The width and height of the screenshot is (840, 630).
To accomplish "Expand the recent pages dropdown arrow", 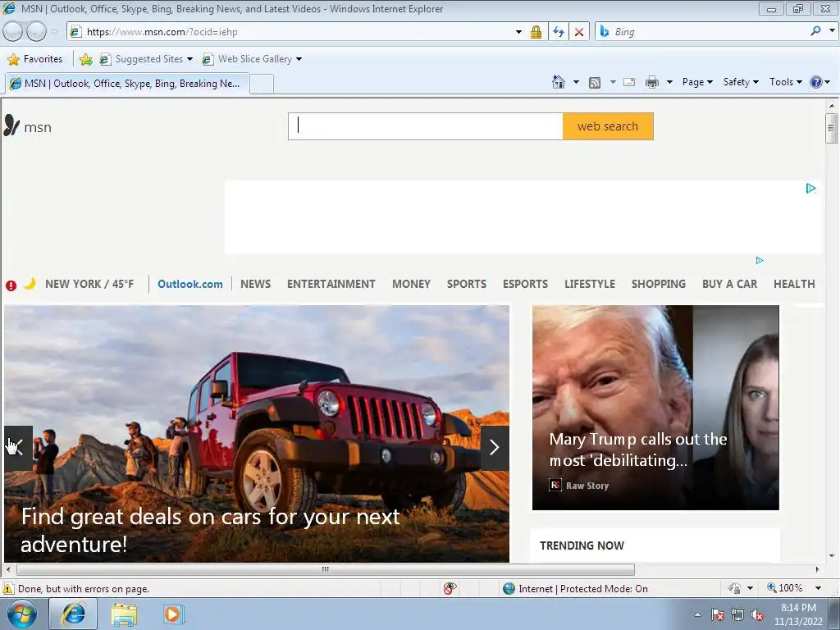I will click(54, 32).
